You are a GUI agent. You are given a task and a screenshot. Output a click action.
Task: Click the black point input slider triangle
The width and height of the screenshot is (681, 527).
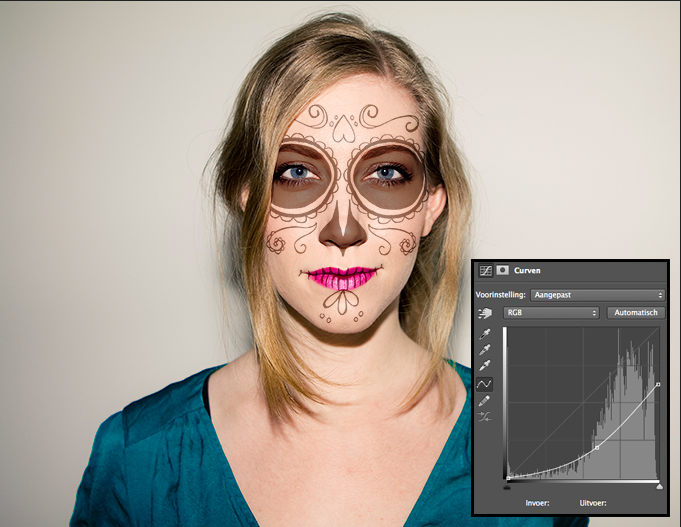point(507,487)
